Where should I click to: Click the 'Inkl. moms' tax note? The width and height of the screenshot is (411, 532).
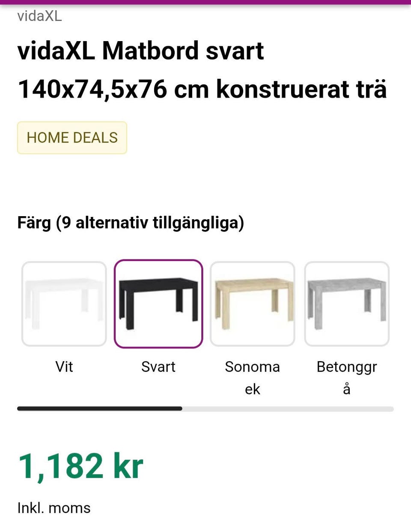(x=54, y=508)
